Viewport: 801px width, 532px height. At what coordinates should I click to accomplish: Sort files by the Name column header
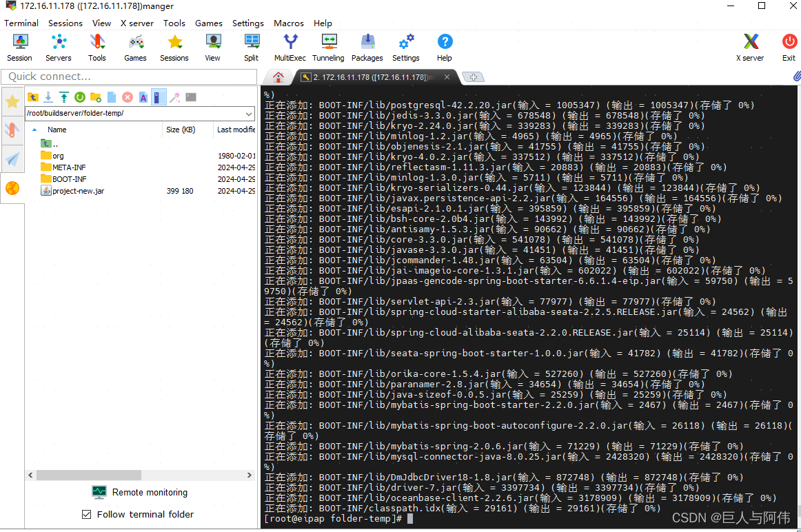point(57,130)
